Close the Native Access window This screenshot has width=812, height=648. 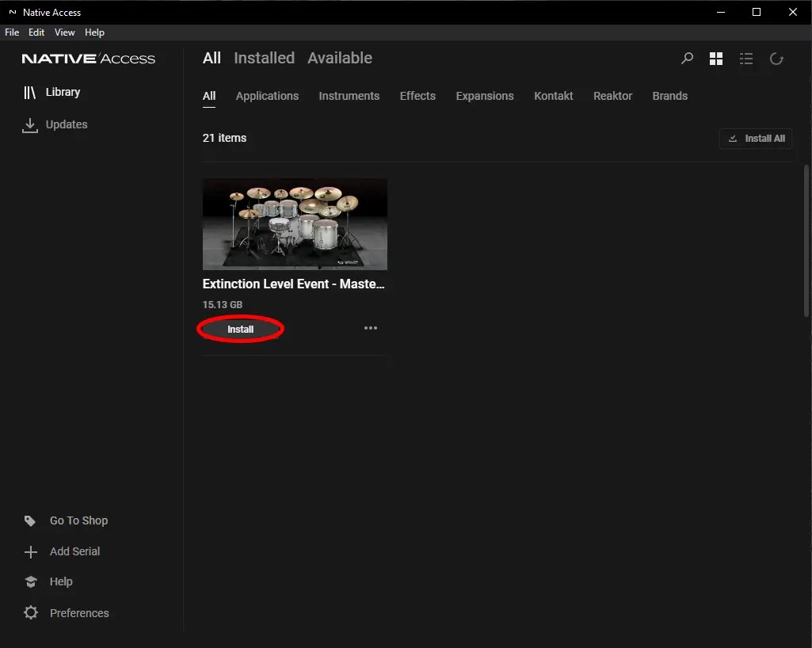click(792, 12)
